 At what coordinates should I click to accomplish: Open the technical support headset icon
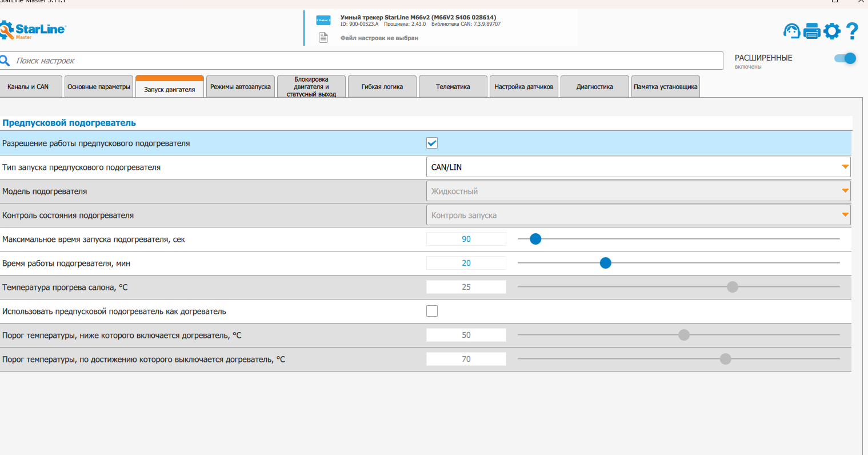[x=791, y=31]
